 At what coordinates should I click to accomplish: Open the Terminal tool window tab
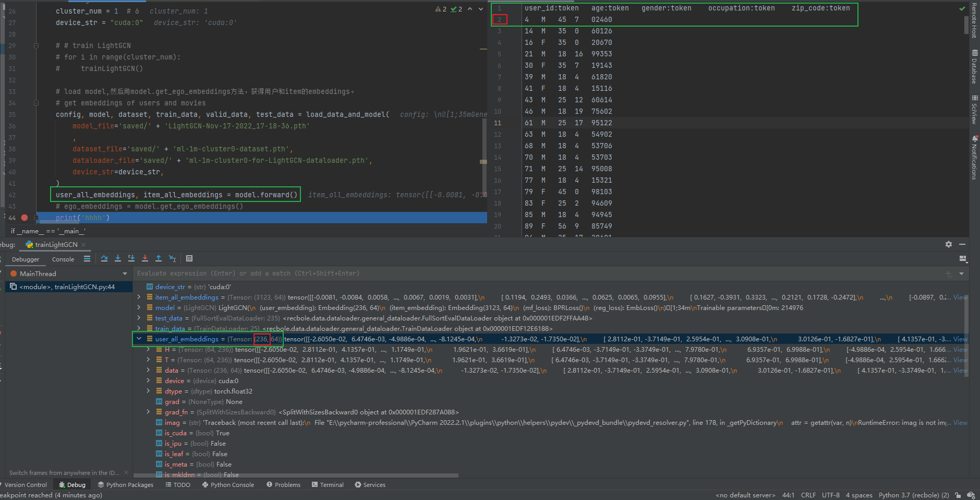tap(328, 484)
